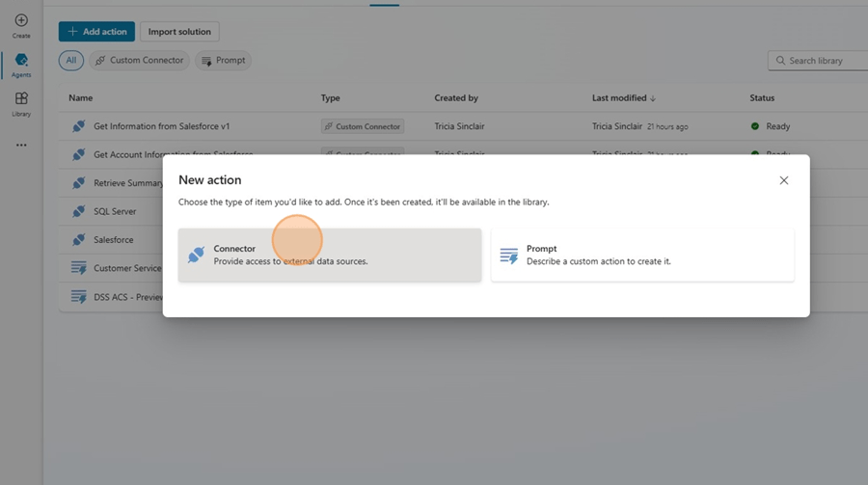The image size is (868, 485).
Task: Click the Prompt icon in dialog
Action: [x=508, y=256]
